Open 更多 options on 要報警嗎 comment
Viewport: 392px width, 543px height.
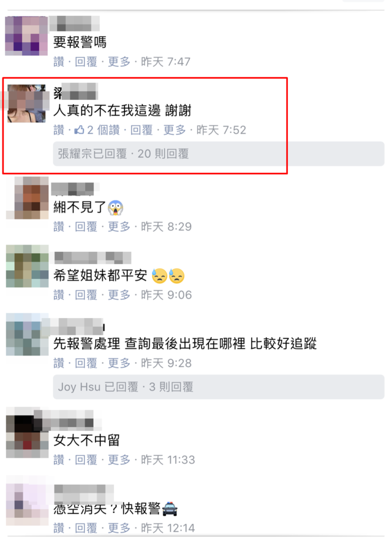tap(119, 62)
